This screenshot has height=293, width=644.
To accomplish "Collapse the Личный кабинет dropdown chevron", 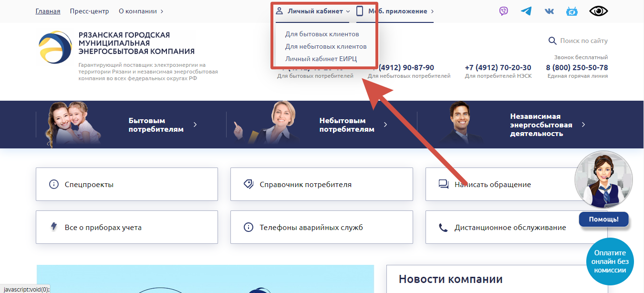I will [x=348, y=11].
